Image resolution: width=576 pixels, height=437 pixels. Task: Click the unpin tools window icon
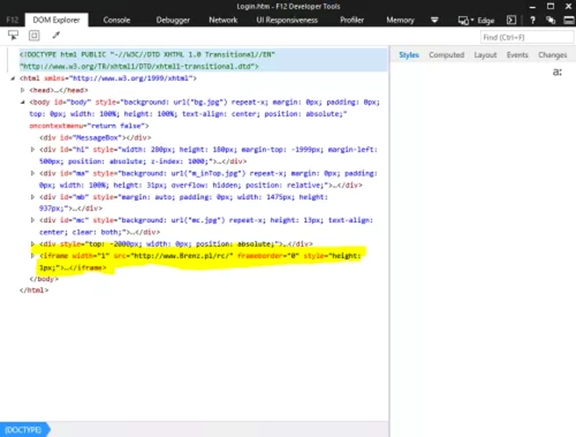pyautogui.click(x=569, y=20)
